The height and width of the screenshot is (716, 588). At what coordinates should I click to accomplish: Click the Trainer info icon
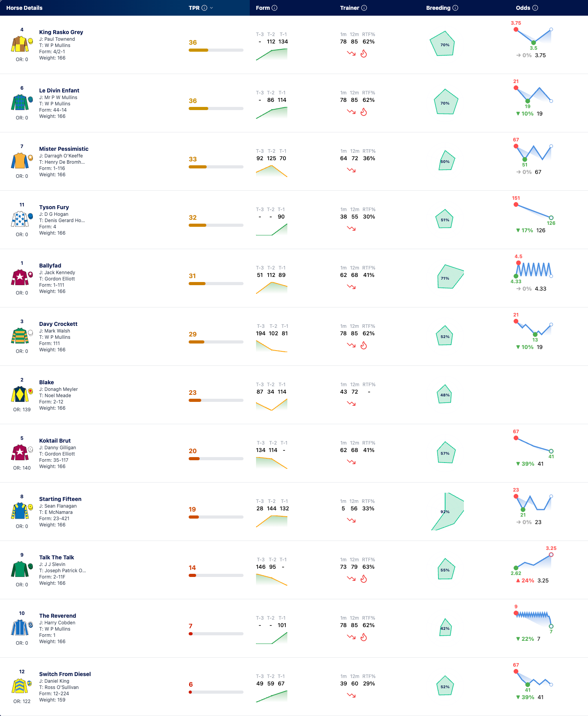pos(364,8)
